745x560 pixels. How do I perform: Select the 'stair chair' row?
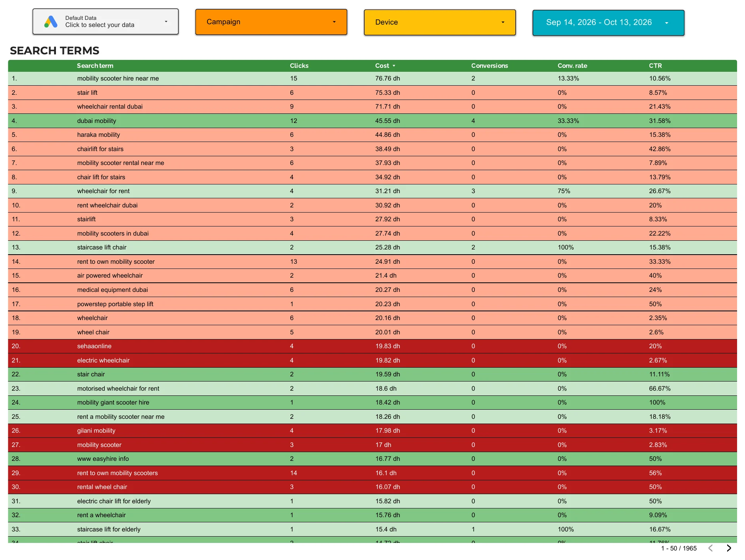point(372,374)
